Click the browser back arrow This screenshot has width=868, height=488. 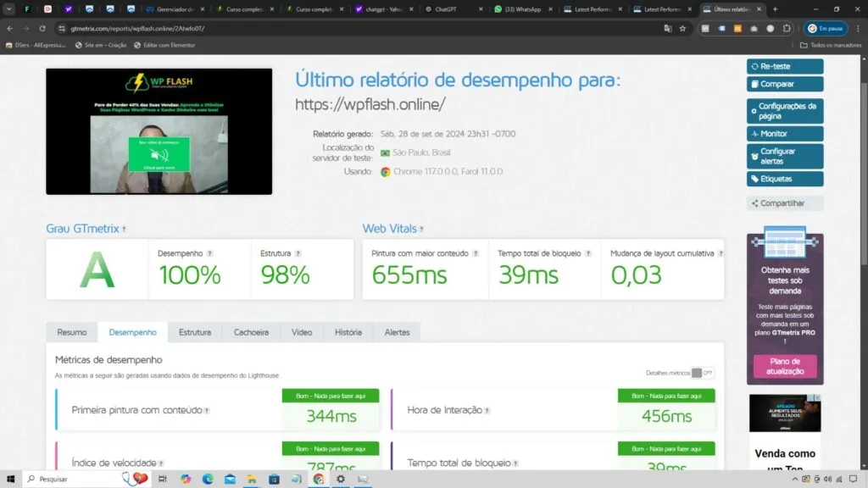[x=10, y=28]
